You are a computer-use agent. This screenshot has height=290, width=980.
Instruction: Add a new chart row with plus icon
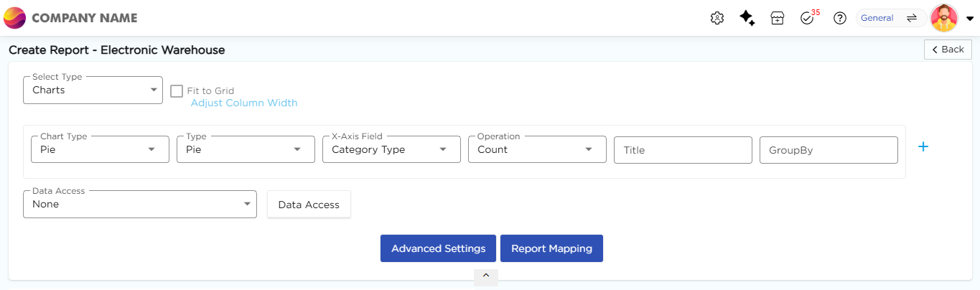point(923,146)
